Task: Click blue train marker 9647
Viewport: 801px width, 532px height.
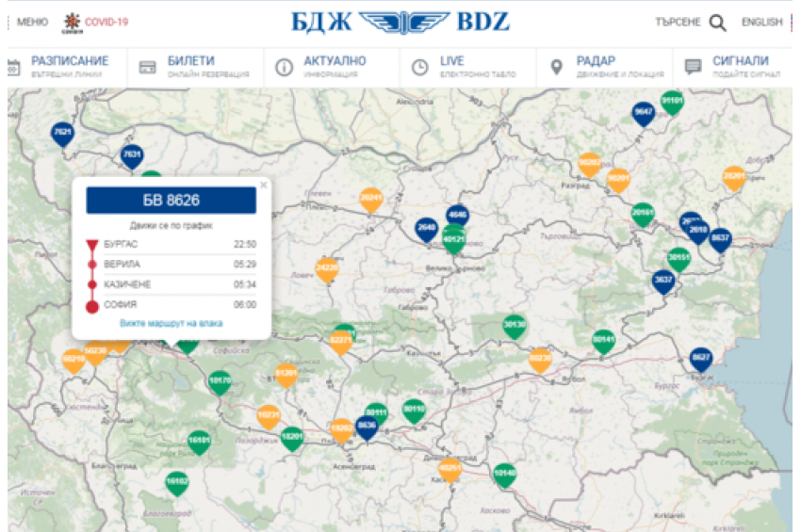Action: (644, 113)
